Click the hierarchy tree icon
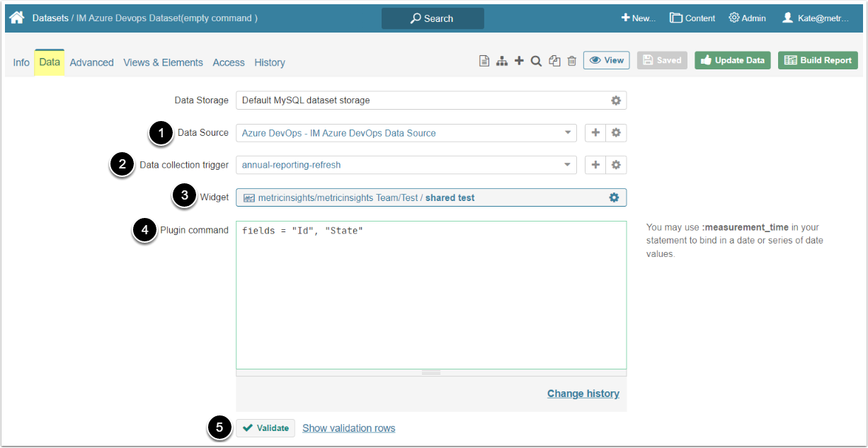This screenshot has height=448, width=868. pyautogui.click(x=502, y=61)
